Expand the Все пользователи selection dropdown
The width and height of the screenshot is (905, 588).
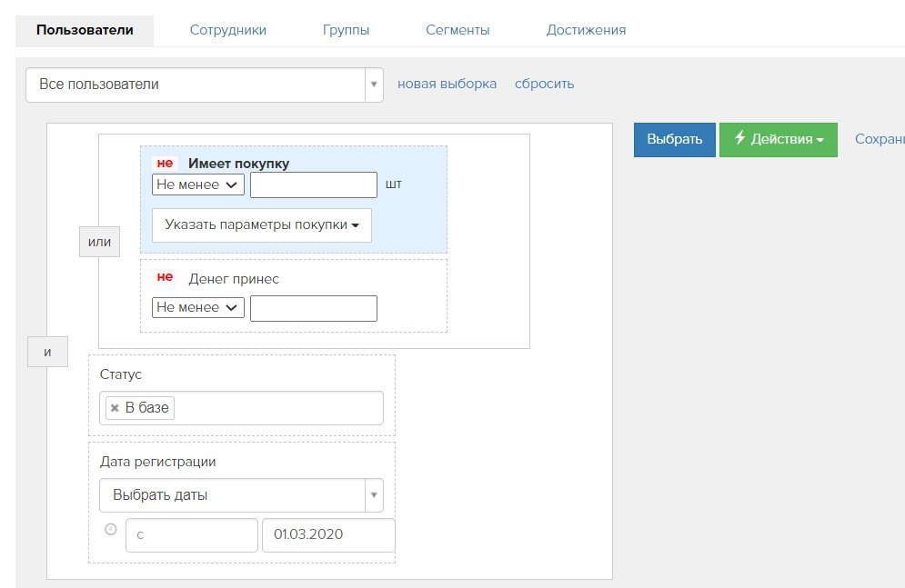click(x=205, y=85)
